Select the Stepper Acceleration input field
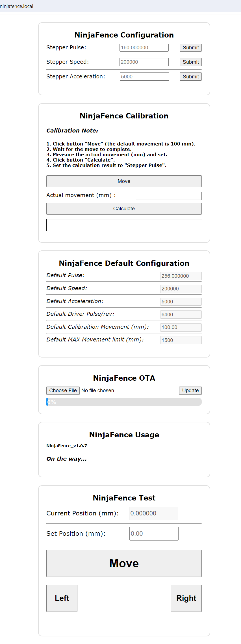This screenshot has width=241, height=644. [x=144, y=77]
